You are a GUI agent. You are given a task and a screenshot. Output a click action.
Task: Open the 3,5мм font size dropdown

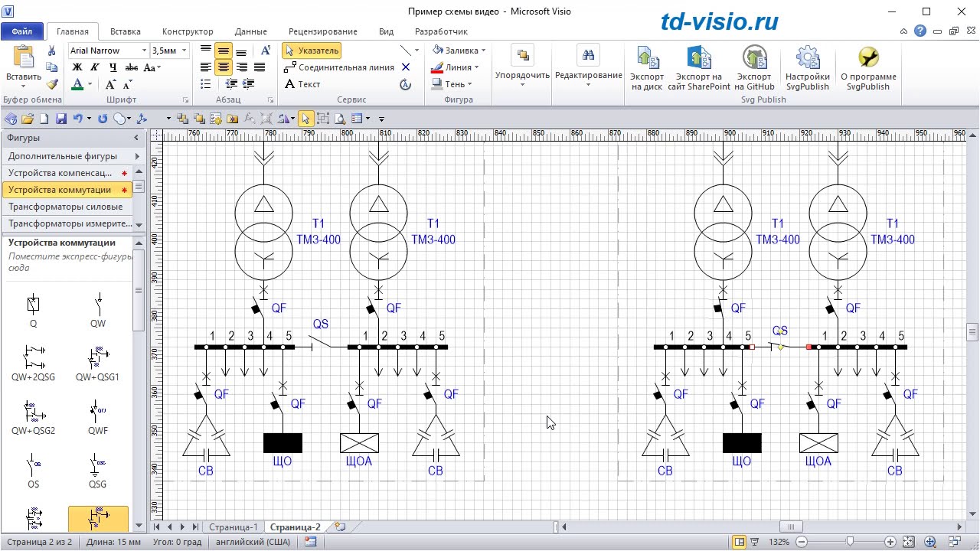pyautogui.click(x=185, y=51)
